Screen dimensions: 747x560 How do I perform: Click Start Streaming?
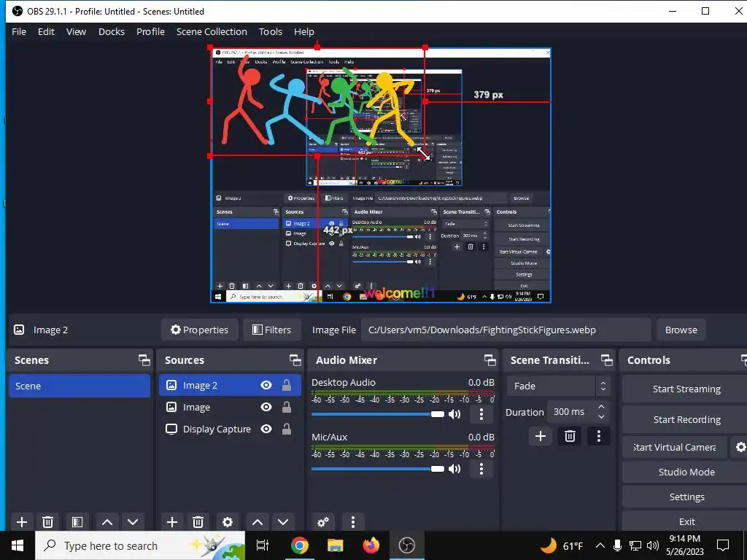[686, 389]
